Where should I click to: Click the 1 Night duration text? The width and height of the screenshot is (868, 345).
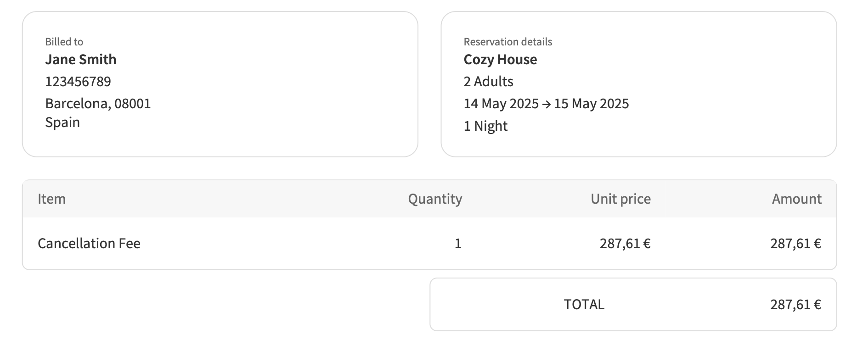pyautogui.click(x=485, y=126)
